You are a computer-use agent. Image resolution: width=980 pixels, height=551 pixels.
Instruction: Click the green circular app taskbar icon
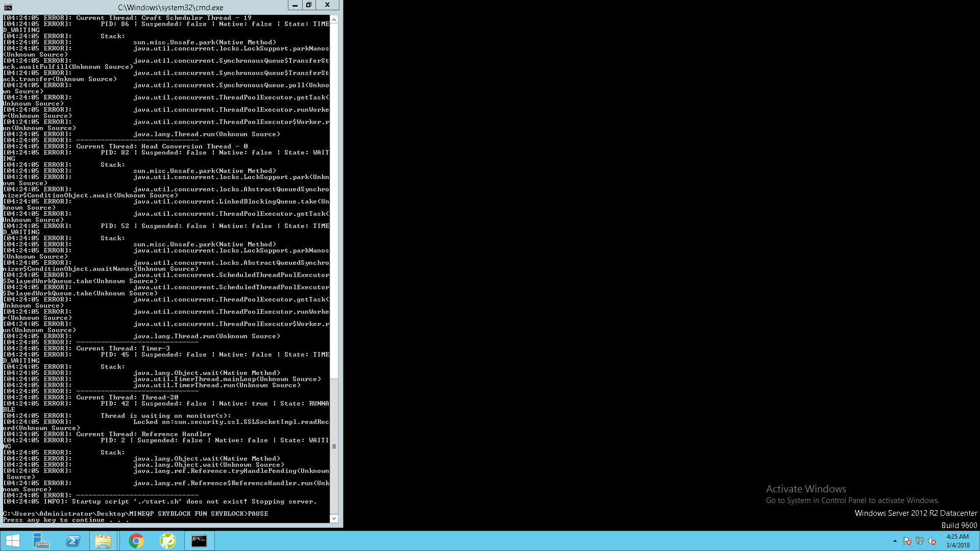(167, 541)
